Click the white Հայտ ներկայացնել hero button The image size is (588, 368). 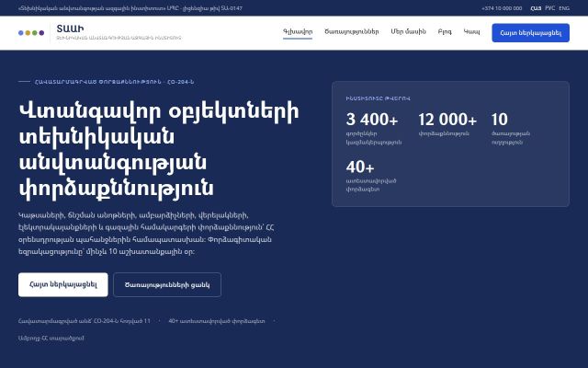[x=63, y=284]
